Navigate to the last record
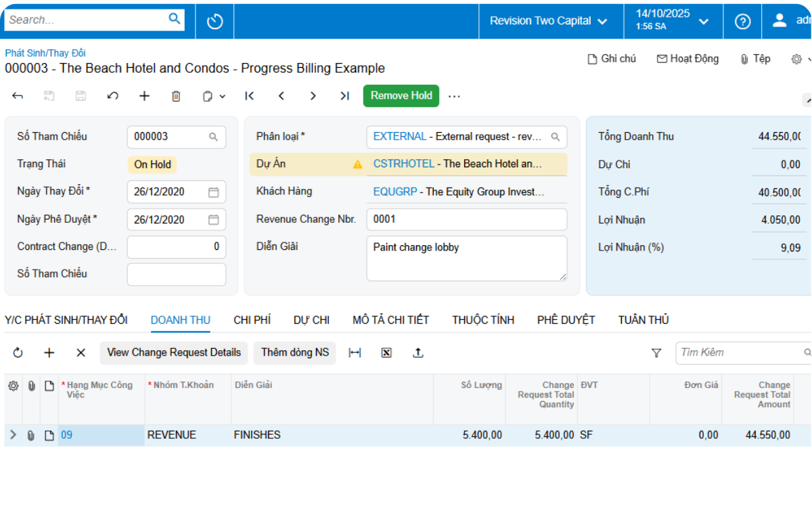The width and height of the screenshot is (812, 508). point(344,96)
